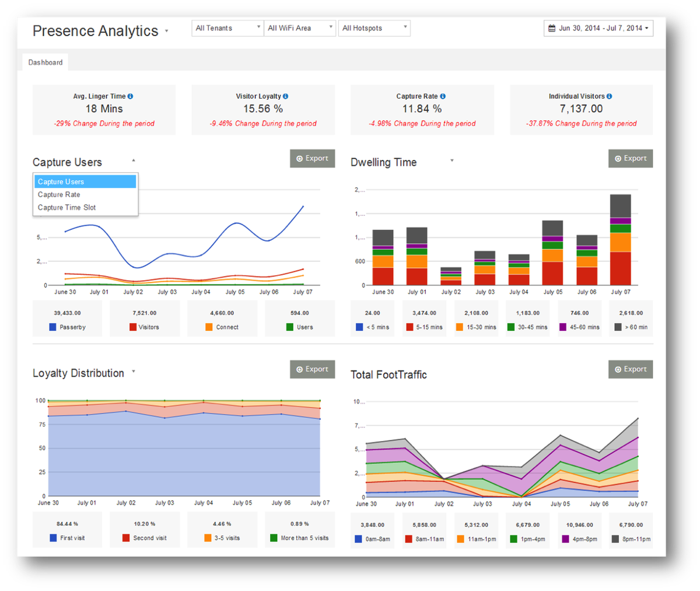The height and width of the screenshot is (591, 700).
Task: Export the Total FootTraffic chart
Action: [x=631, y=369]
